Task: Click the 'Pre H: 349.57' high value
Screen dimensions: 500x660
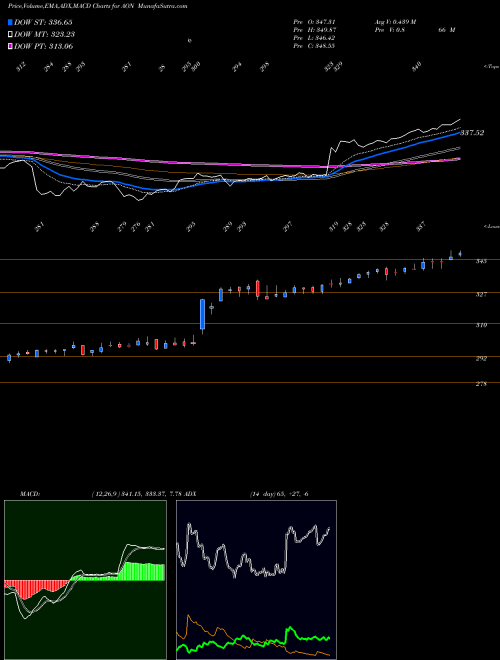Action: coord(314,30)
